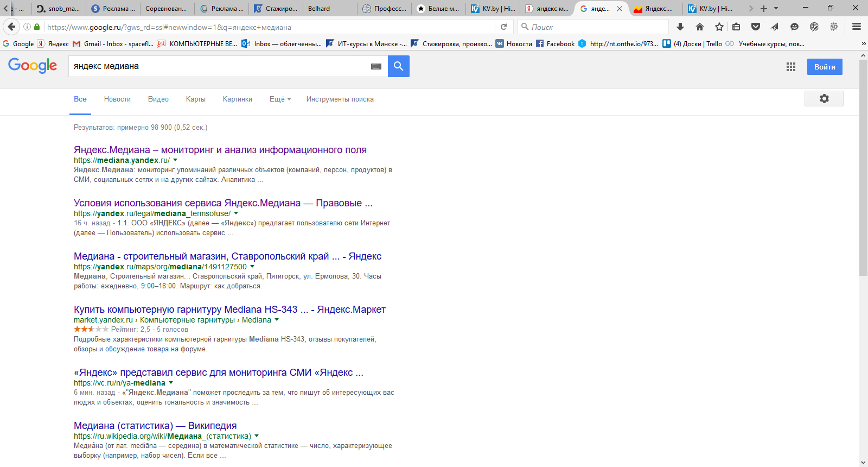Click the scrollbar down arrow
The width and height of the screenshot is (868, 467).
[864, 463]
